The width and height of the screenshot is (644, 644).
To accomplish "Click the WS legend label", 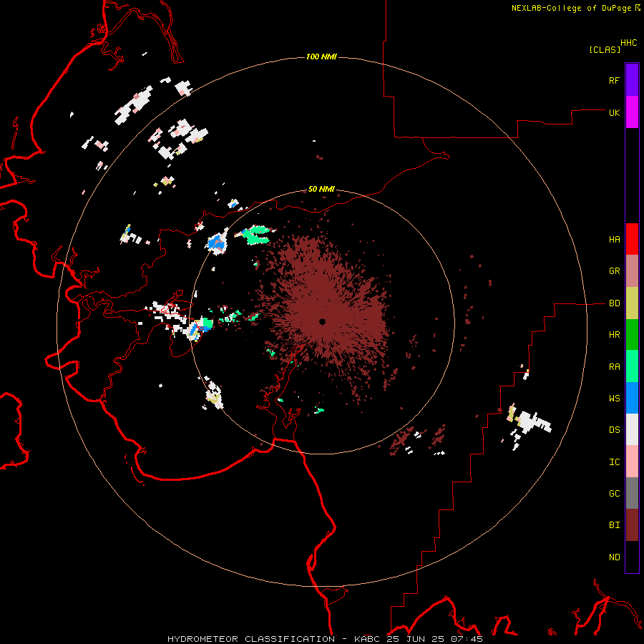I will (615, 399).
